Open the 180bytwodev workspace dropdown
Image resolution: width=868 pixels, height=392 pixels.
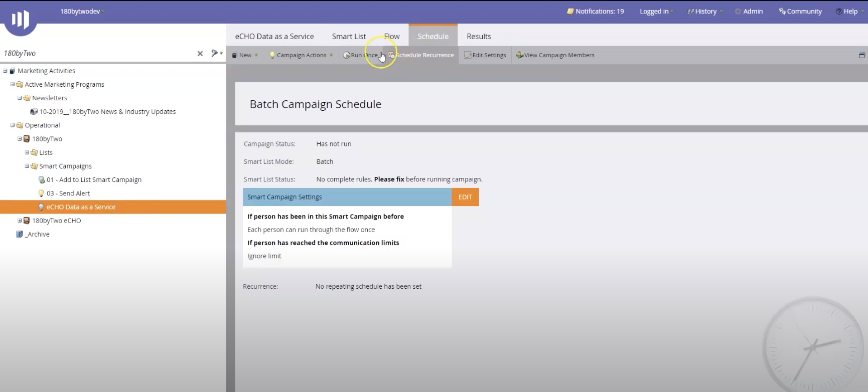pyautogui.click(x=82, y=11)
